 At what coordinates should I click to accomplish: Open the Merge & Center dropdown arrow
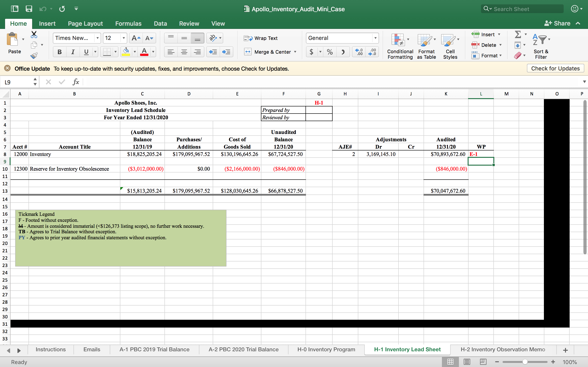(295, 52)
